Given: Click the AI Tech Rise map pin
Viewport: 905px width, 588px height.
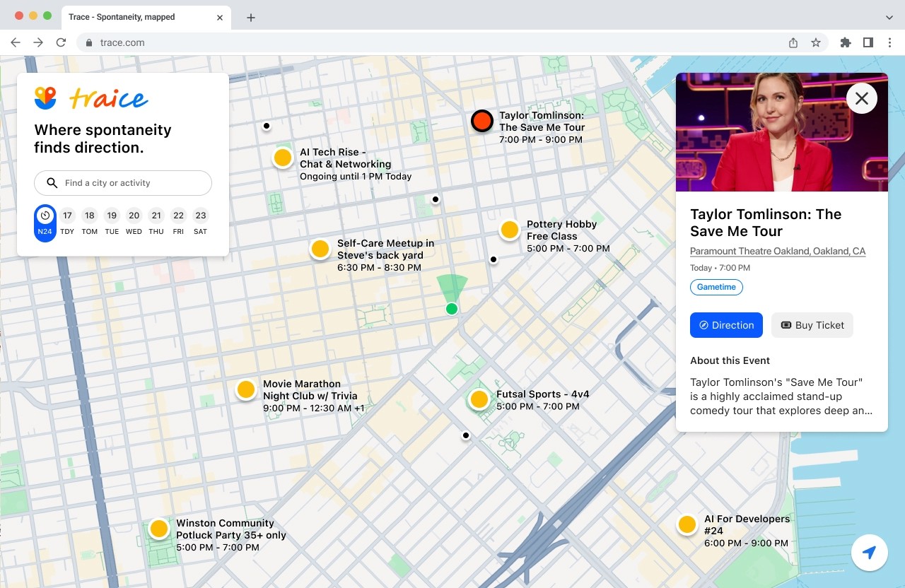Looking at the screenshot, I should click(283, 158).
